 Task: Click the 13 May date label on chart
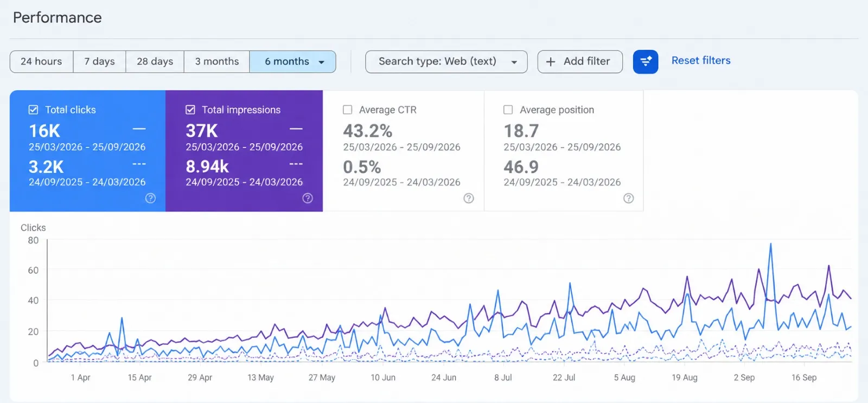tap(260, 378)
